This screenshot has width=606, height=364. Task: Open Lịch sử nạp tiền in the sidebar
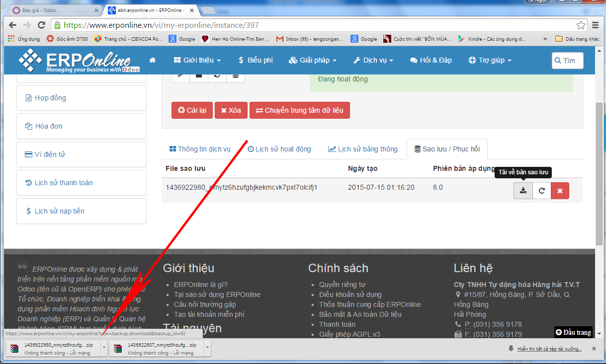(82, 211)
